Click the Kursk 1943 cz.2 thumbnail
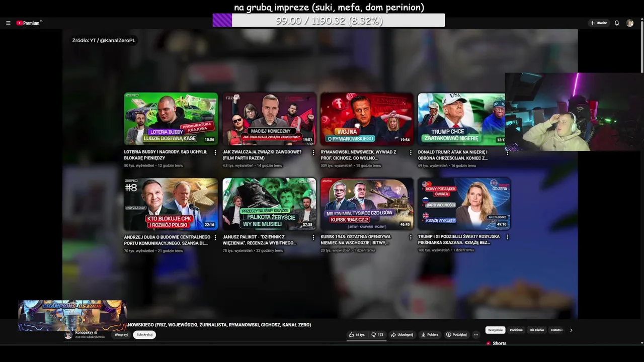Screen dimensions: 644x362 pos(367,204)
